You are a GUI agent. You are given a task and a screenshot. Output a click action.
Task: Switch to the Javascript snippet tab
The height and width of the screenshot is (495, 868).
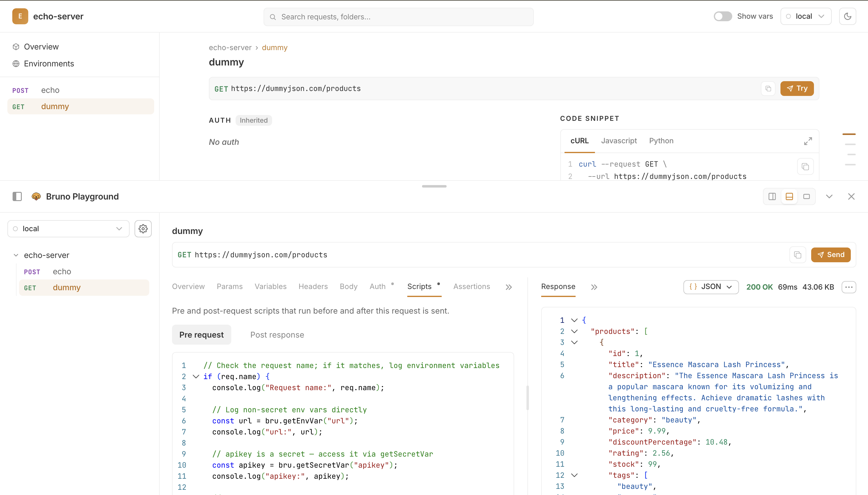[x=619, y=141]
